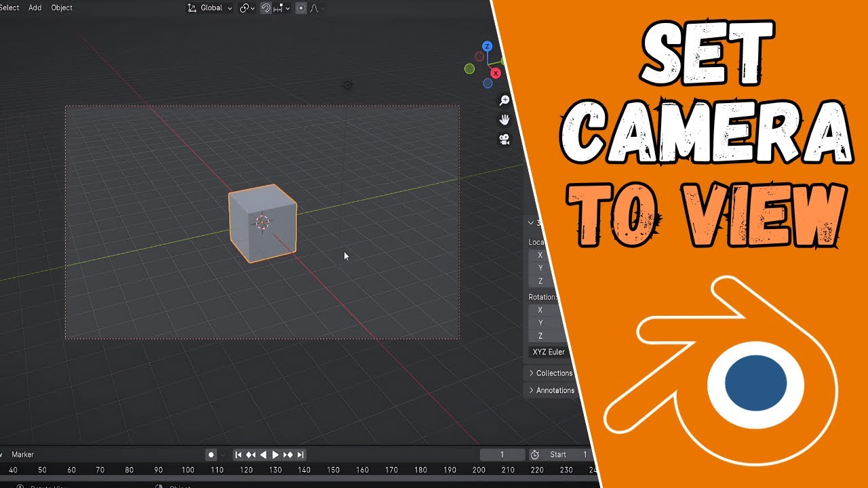Open the Select menu
Screen dimensions: 868x488
tap(9, 7)
